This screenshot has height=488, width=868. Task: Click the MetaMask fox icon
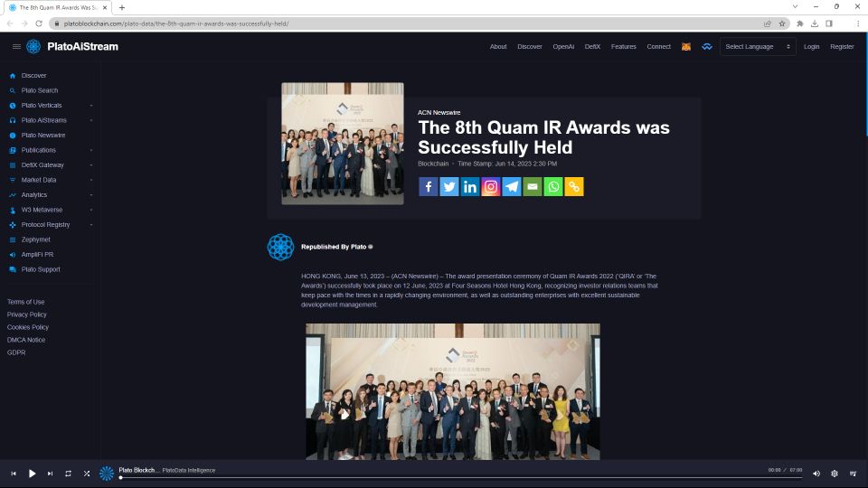[x=686, y=46]
